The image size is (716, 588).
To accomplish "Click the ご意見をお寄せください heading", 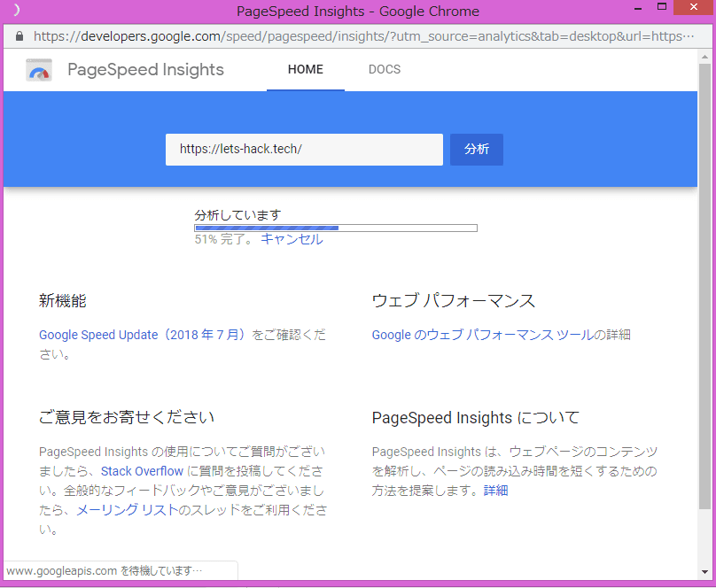I will tap(127, 417).
